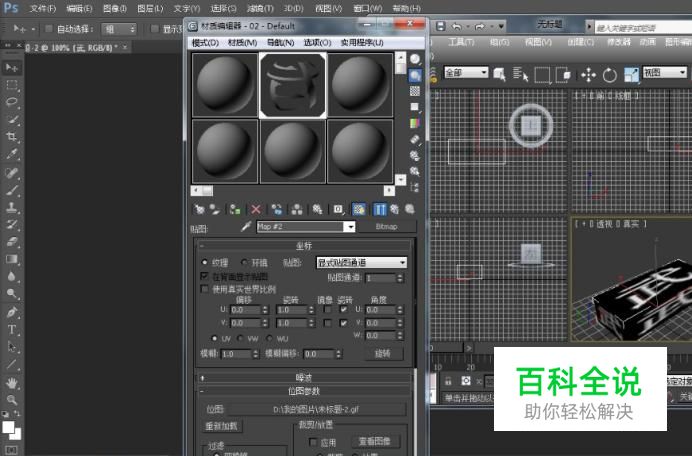
Task: Select the top-middle material sample slot
Action: click(x=292, y=84)
